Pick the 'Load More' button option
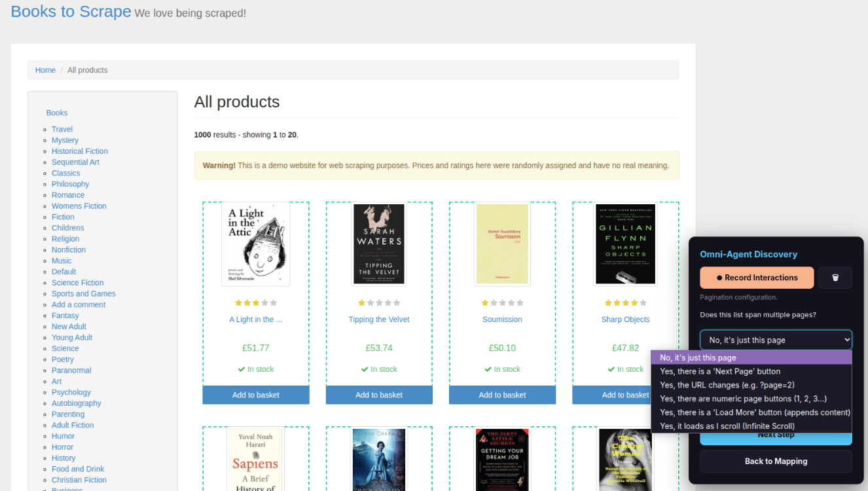Screen dimensions: 868x491 [751, 412]
